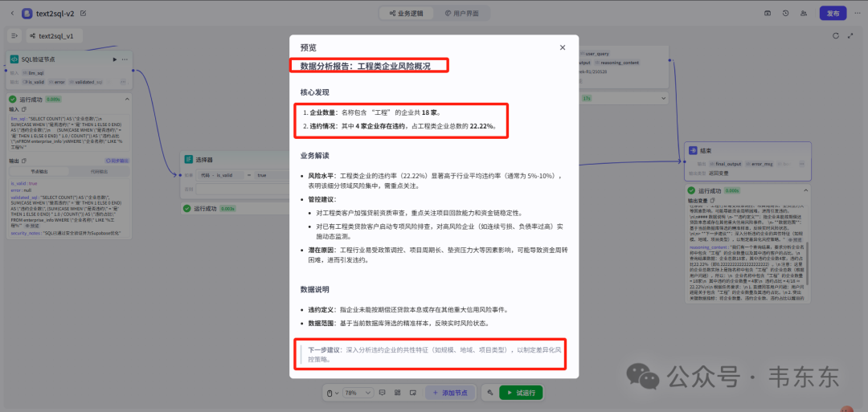Go back using the top-left arrow
This screenshot has height=412, width=868.
[x=12, y=14]
